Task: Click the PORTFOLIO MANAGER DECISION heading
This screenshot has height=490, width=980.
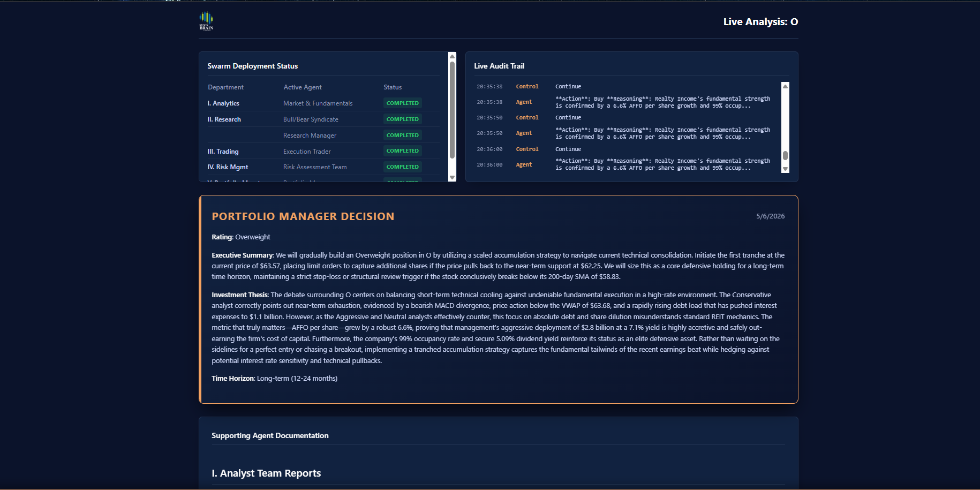Action: pos(303,216)
